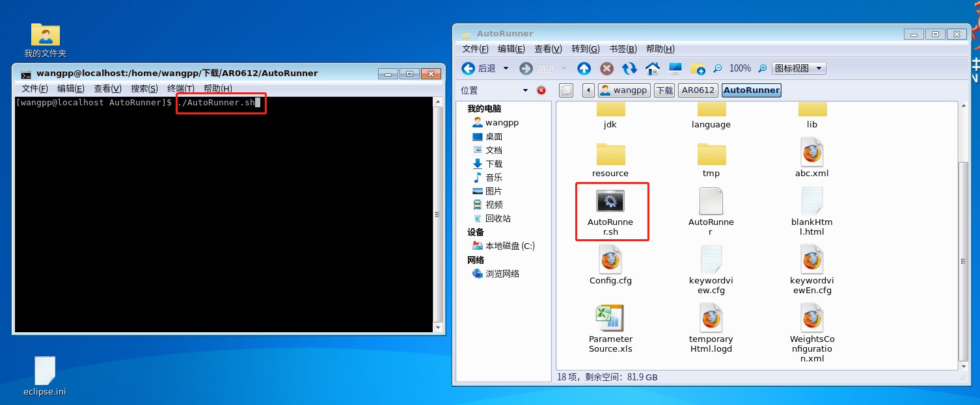This screenshot has width=980, height=405.
Task: Open the back button history dropdown arrow
Action: 505,68
